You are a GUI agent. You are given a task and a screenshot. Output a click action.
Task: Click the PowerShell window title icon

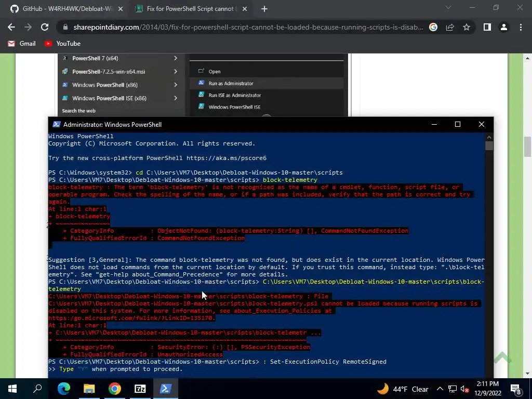[56, 125]
